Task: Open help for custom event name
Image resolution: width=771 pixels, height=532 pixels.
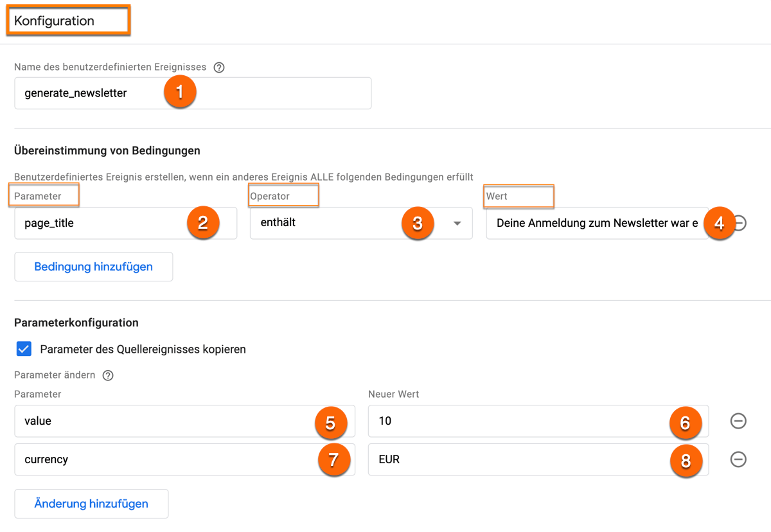Action: tap(218, 67)
